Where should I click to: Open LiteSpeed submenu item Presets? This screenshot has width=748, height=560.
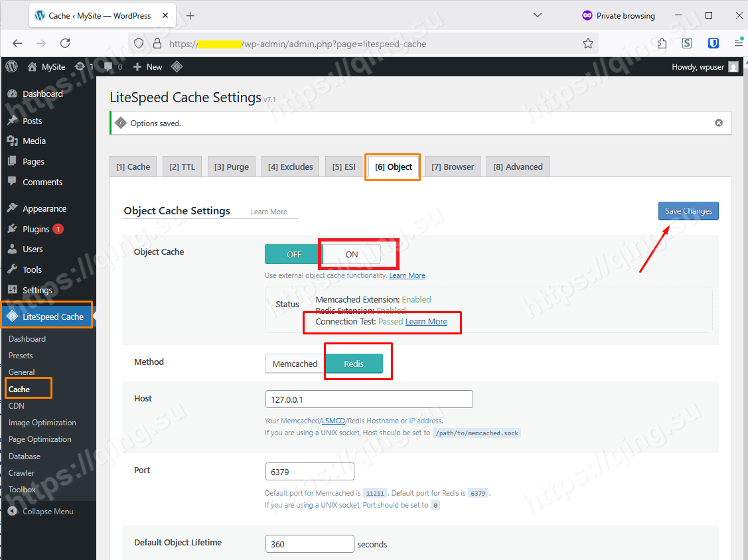click(x=21, y=356)
